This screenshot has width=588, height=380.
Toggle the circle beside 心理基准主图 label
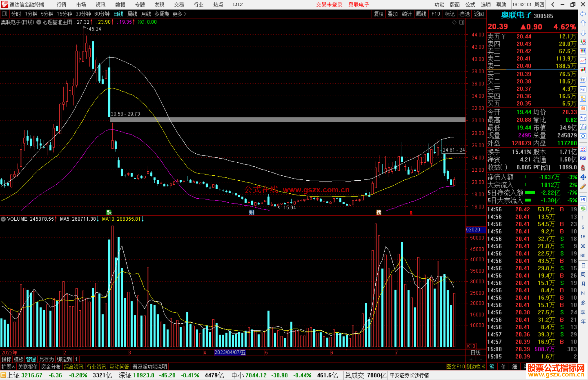click(x=39, y=22)
